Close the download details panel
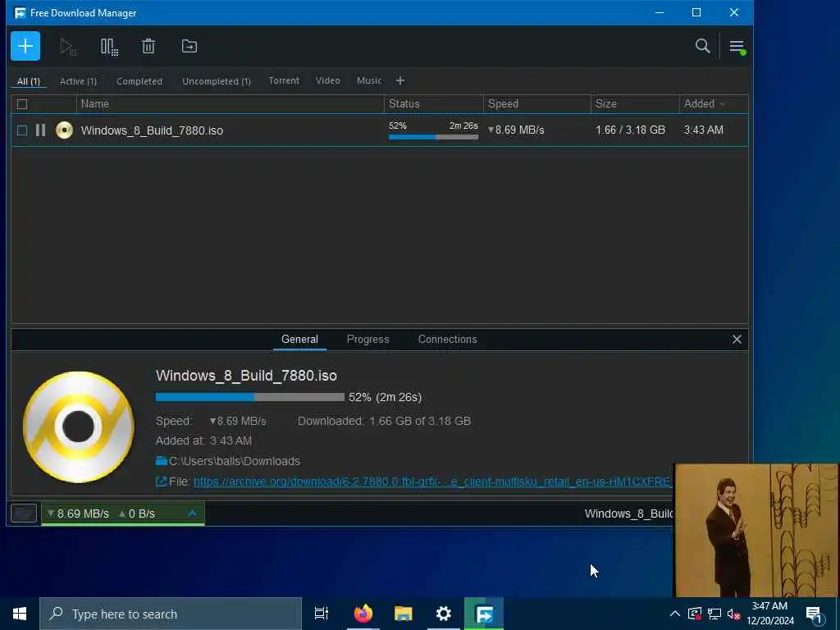Viewport: 840px width, 630px height. click(x=737, y=340)
